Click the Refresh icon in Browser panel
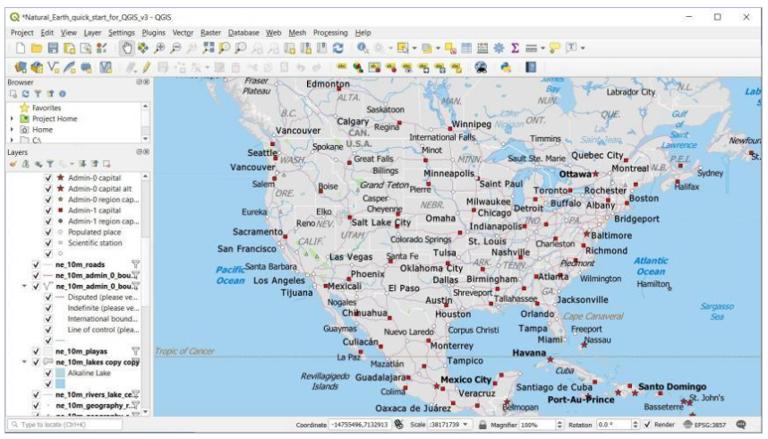The image size is (768, 439). pyautogui.click(x=25, y=94)
